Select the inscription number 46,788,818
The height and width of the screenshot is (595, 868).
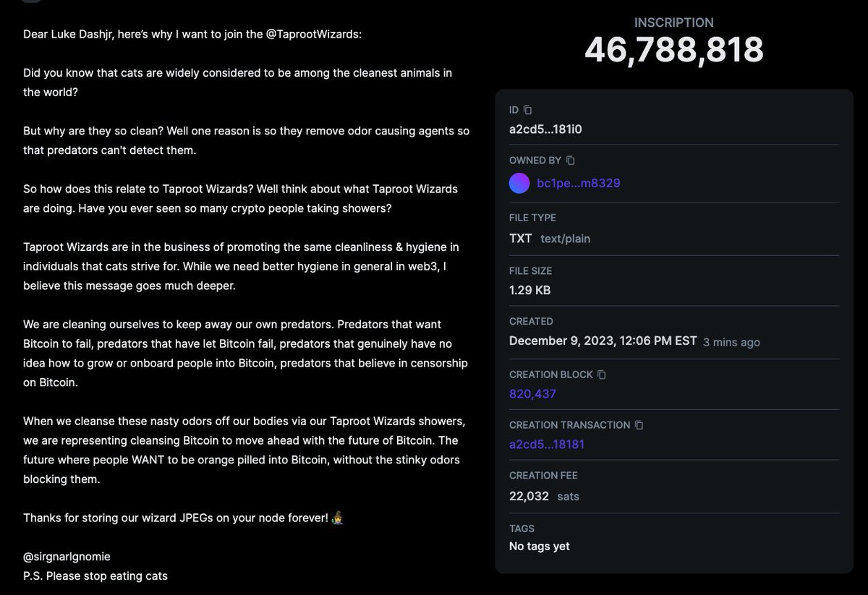coord(674,51)
